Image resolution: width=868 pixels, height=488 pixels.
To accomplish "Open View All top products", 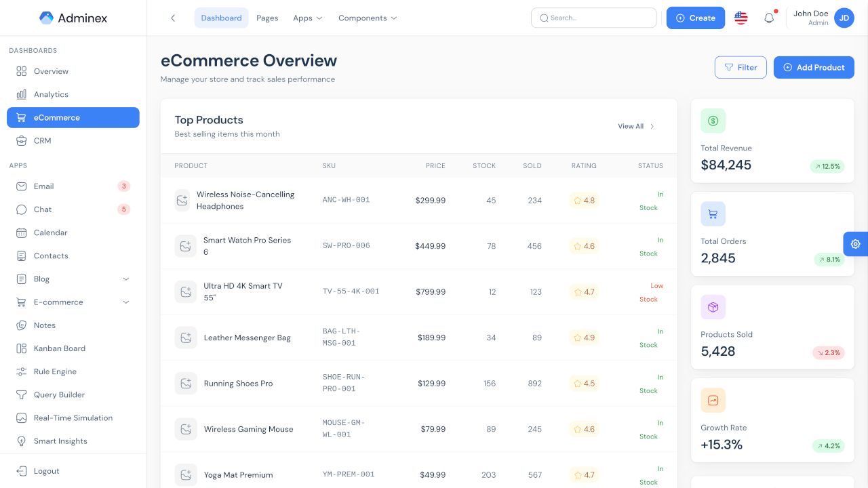I will click(x=636, y=126).
